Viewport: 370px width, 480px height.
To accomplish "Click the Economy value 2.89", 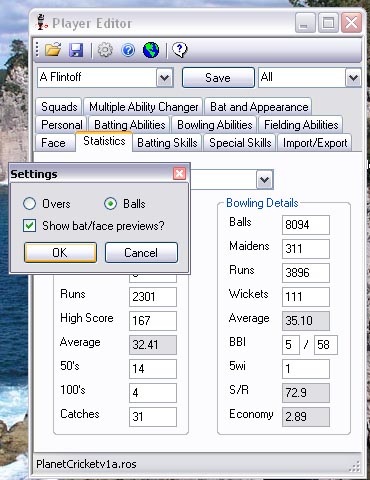I will 306,417.
